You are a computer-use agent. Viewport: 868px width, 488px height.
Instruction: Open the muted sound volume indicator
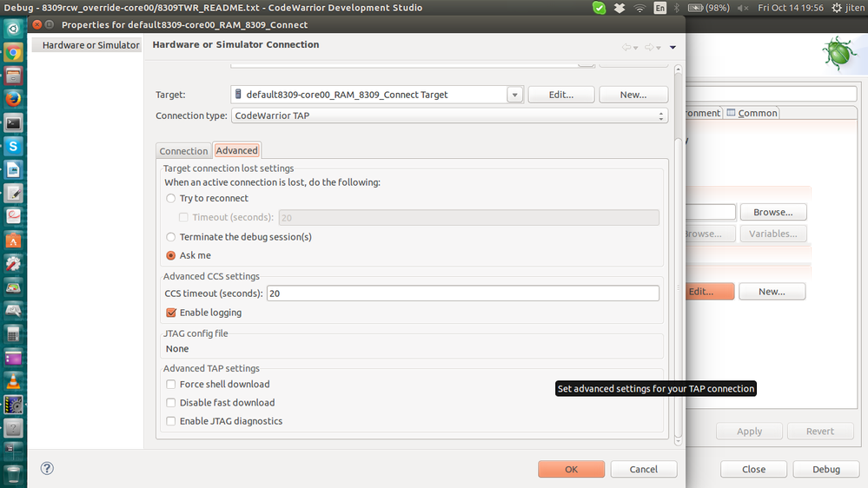pyautogui.click(x=743, y=8)
